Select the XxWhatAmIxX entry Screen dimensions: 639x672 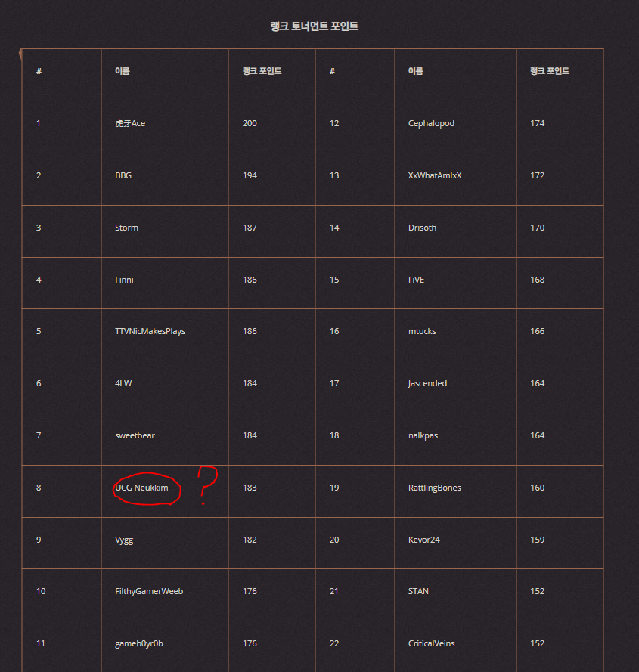click(435, 175)
